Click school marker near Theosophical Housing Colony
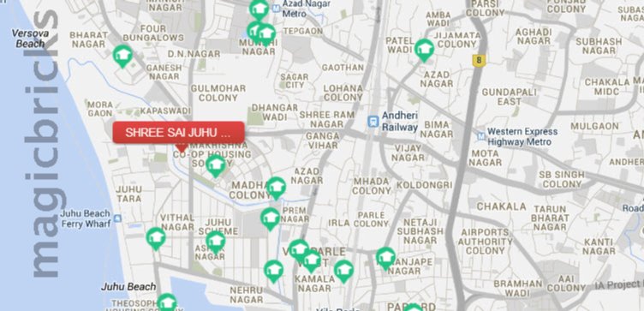644x311 pixels. (167, 303)
